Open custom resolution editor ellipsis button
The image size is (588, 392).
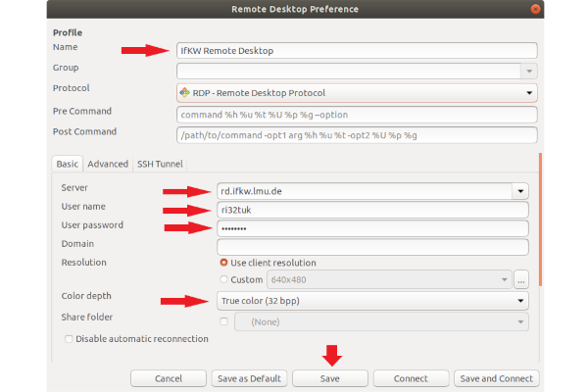coord(521,280)
